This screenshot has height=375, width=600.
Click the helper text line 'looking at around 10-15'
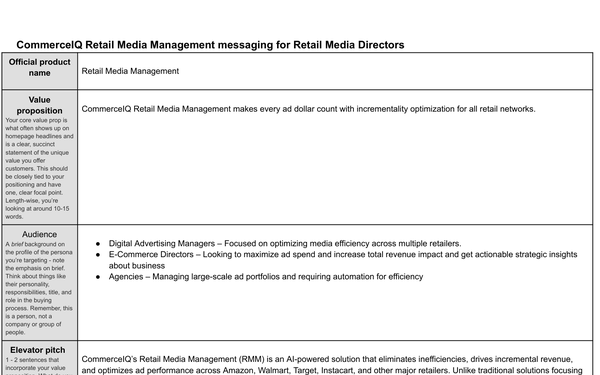tap(37, 209)
